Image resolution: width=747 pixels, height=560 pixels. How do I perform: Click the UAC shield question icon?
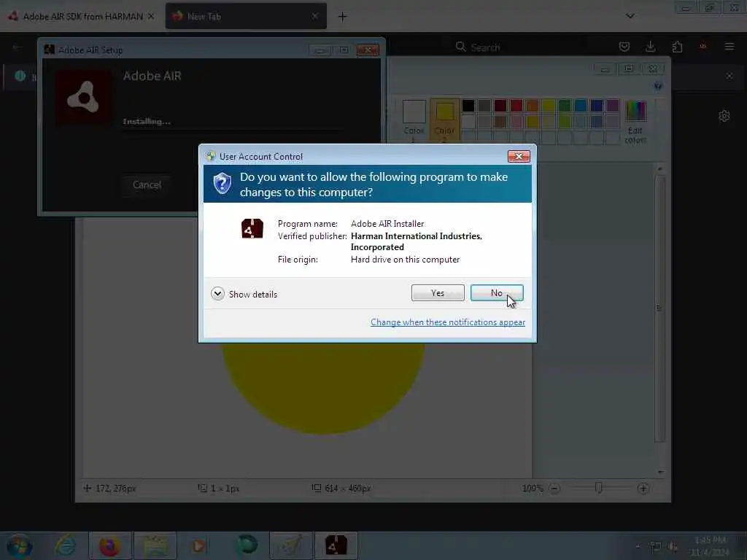point(222,184)
